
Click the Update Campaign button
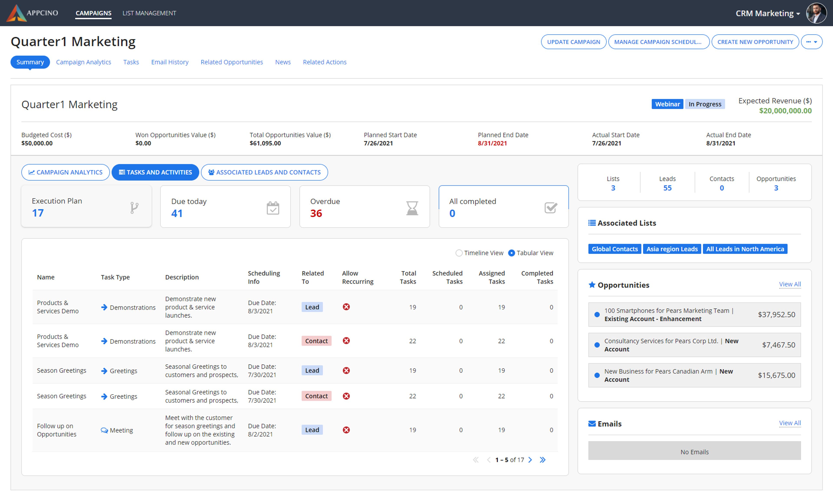[x=573, y=42]
